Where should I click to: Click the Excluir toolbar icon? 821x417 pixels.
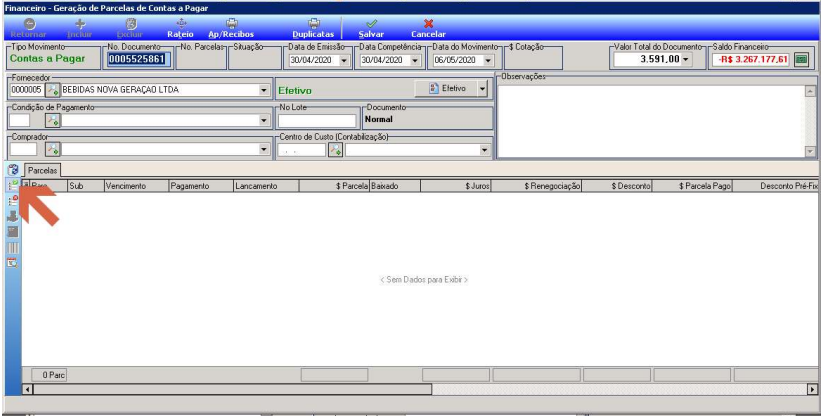pyautogui.click(x=130, y=24)
